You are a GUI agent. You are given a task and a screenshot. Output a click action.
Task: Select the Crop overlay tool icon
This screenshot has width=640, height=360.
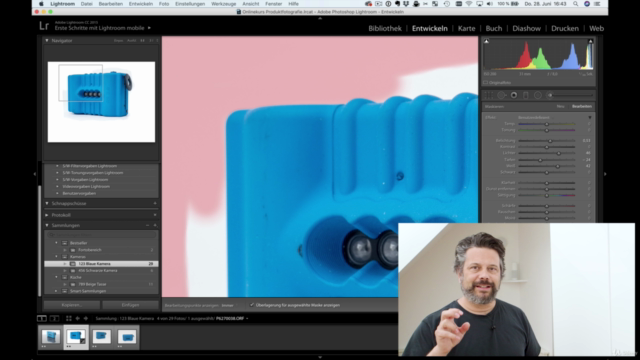pos(489,95)
